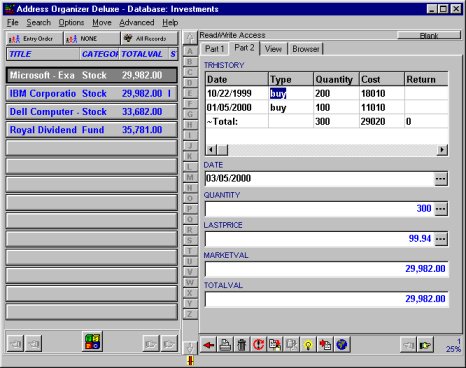Viewport: 466px width, 368px height.
Task: Click the red back arrow icon
Action: [209, 345]
